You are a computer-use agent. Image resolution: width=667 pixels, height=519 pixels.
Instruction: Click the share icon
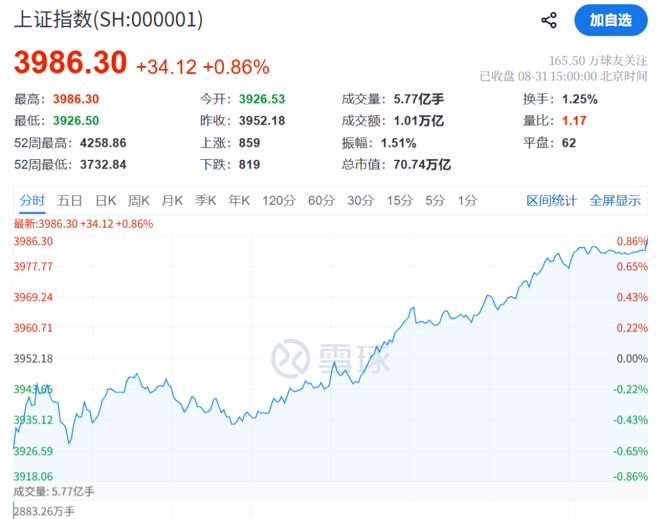tap(549, 20)
